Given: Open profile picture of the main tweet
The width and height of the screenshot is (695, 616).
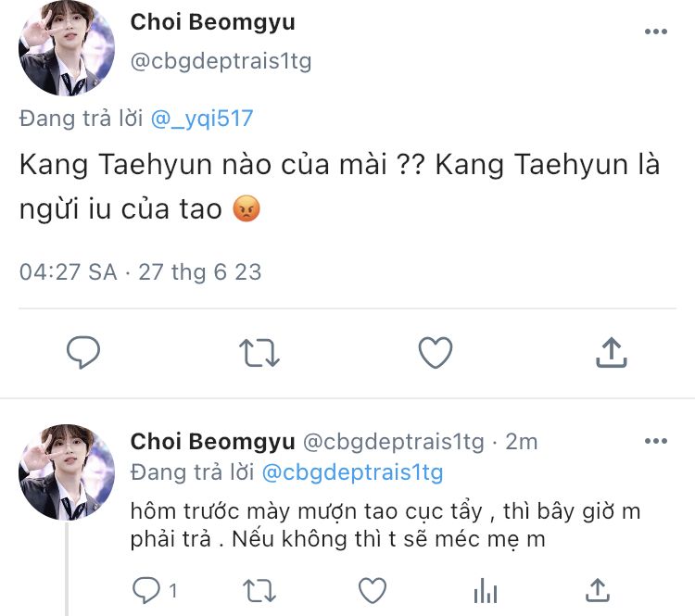Looking at the screenshot, I should (x=67, y=49).
